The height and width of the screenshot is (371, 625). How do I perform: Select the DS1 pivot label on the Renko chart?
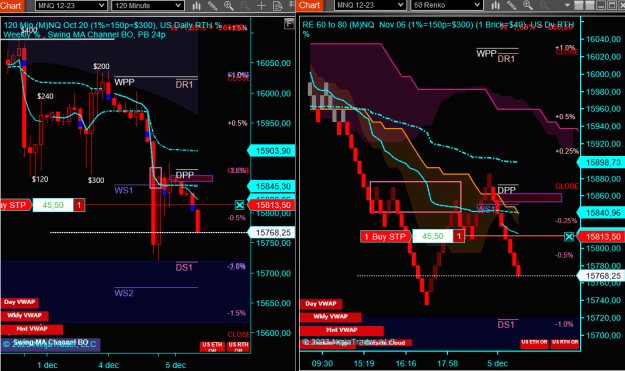pos(506,325)
